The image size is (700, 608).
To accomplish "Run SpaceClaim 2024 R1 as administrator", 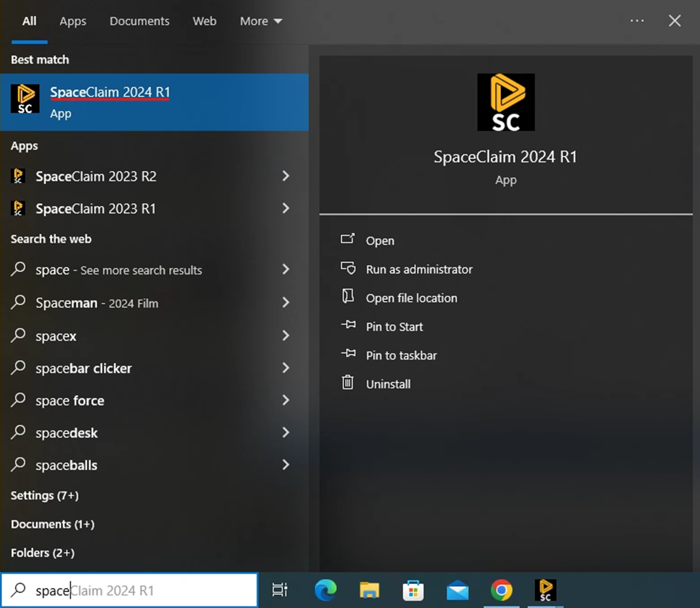I will pos(419,269).
